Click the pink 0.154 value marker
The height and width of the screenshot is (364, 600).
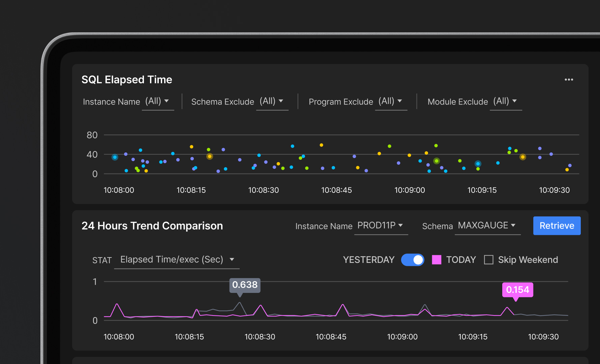(517, 290)
